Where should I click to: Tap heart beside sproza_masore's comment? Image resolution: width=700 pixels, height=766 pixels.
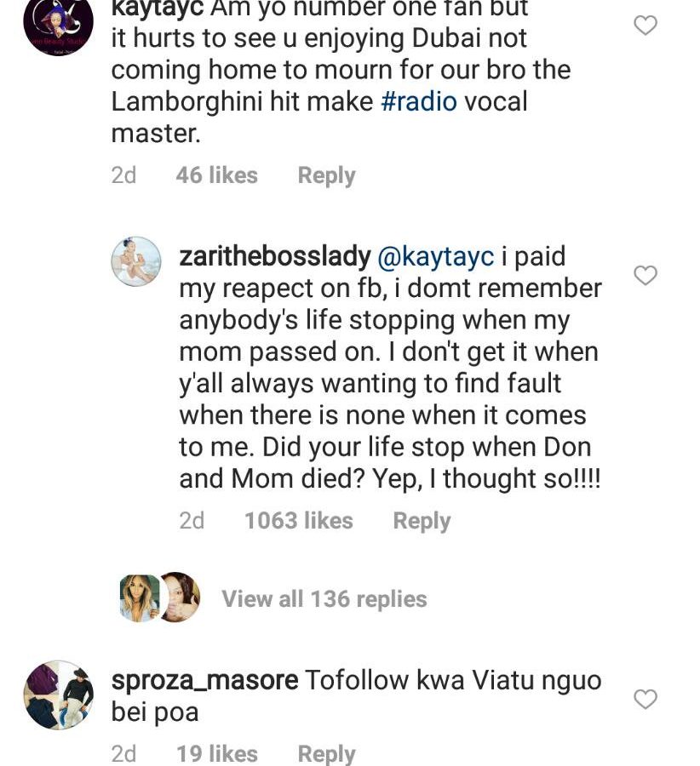[645, 700]
